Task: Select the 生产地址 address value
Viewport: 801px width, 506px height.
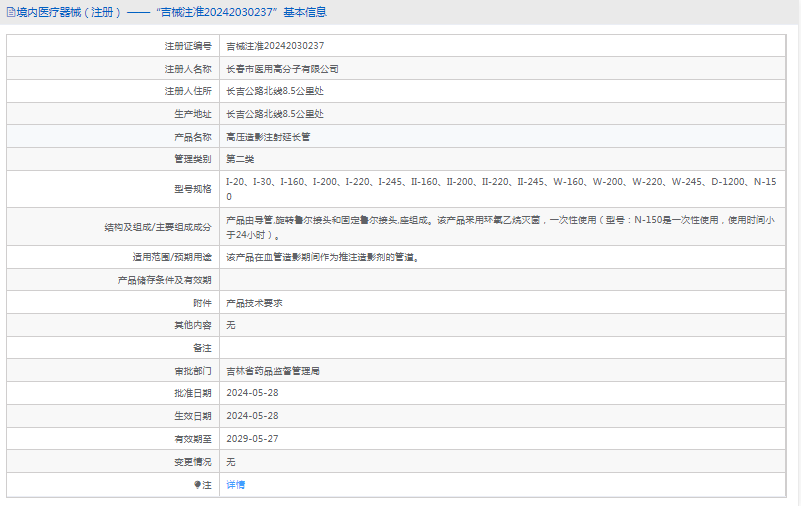Action: [275, 114]
